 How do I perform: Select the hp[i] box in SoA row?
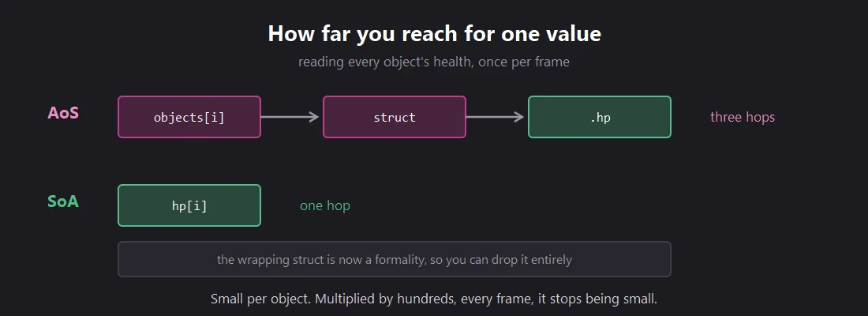(x=189, y=205)
